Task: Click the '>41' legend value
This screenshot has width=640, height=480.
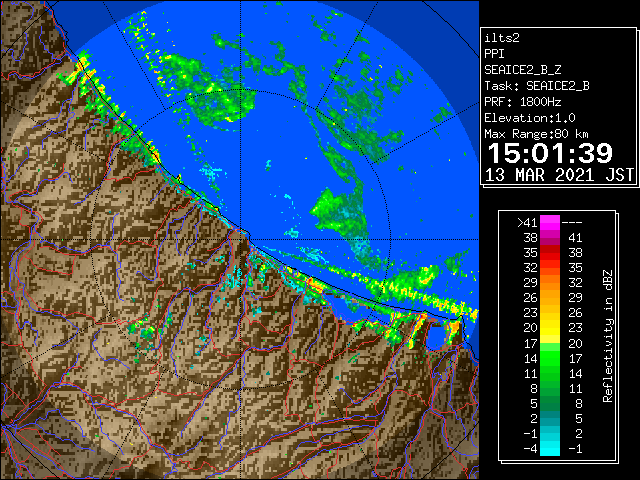Action: pyautogui.click(x=527, y=223)
